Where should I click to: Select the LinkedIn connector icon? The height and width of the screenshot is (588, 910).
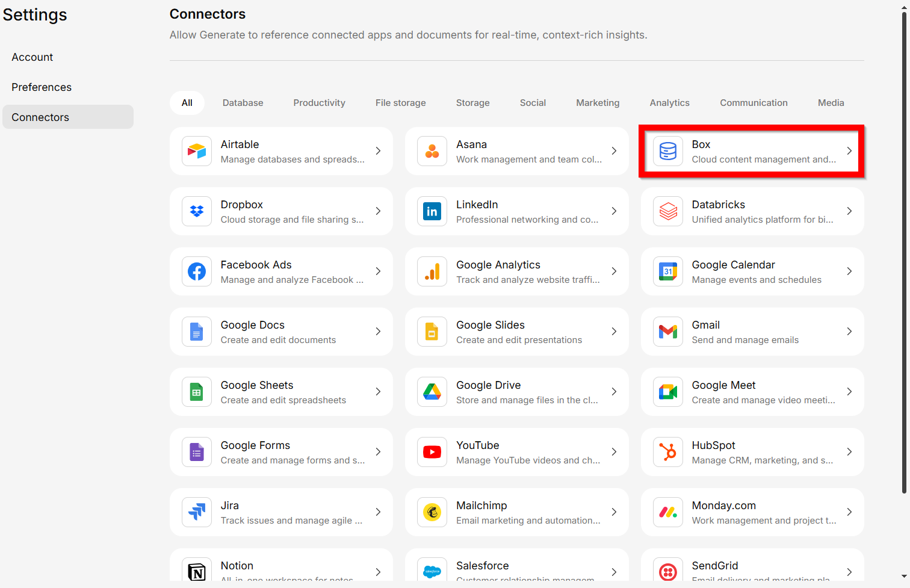tap(432, 211)
